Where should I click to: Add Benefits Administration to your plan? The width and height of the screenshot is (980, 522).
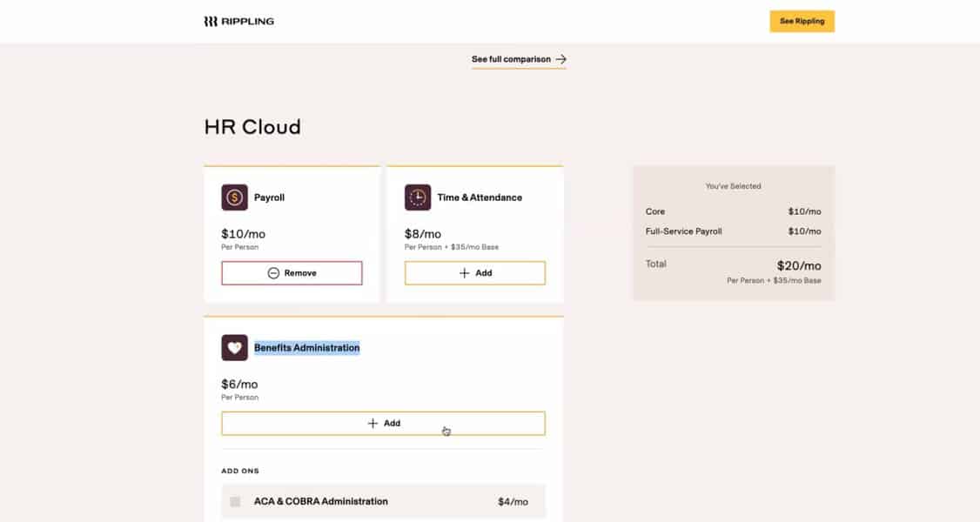click(x=383, y=423)
